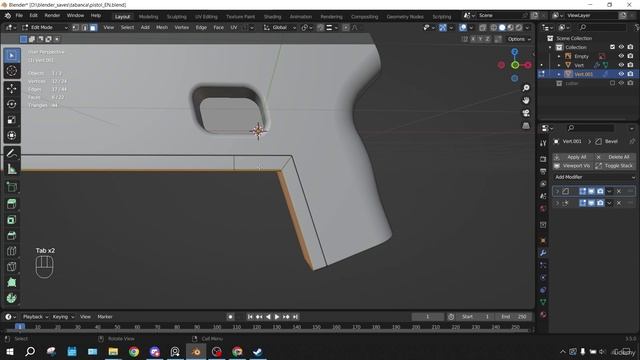Select the Rotate tool
The width and height of the screenshot is (640, 360).
click(x=12, y=104)
